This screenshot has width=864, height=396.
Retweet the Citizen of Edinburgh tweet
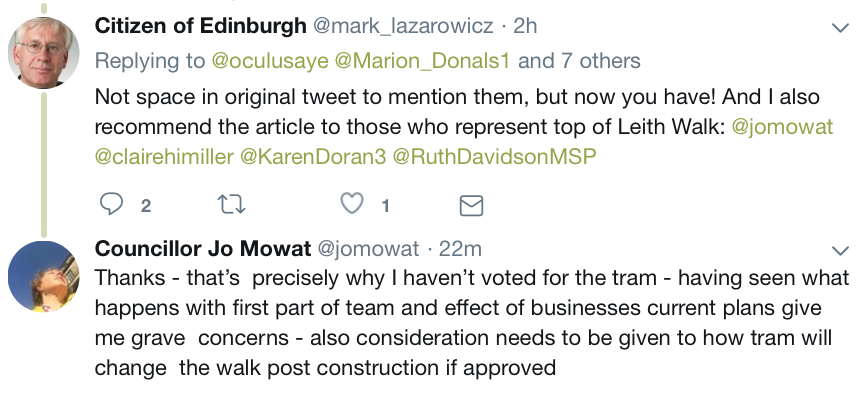[232, 204]
